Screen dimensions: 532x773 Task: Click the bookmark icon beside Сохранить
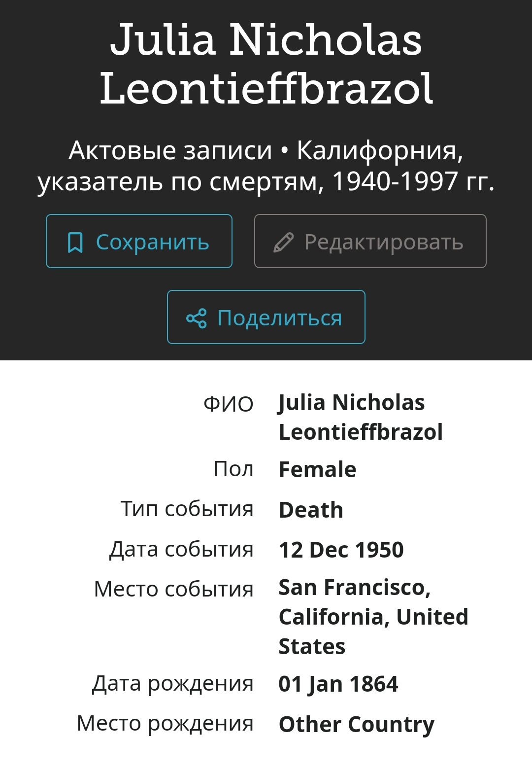(x=75, y=242)
